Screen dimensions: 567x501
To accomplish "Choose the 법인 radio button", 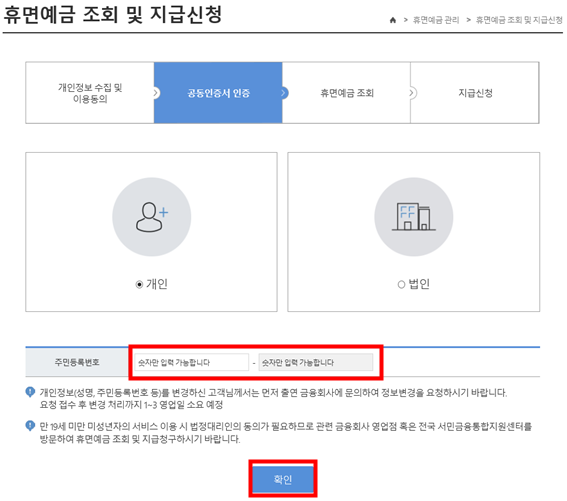I will point(401,285).
